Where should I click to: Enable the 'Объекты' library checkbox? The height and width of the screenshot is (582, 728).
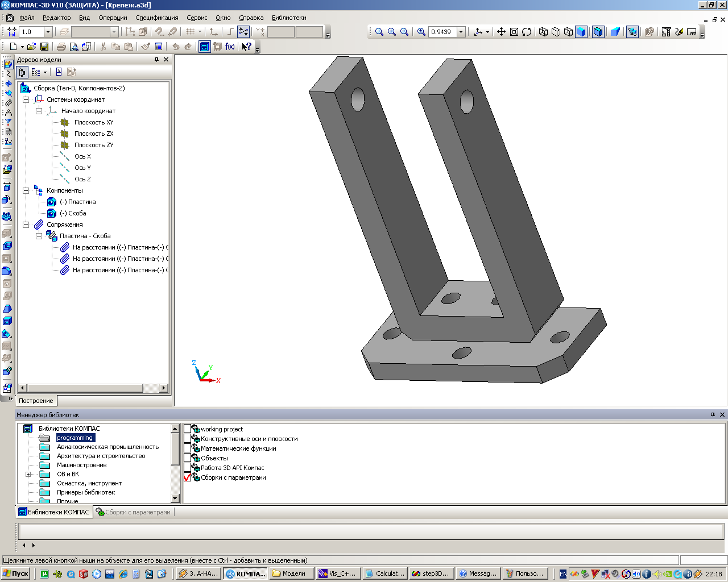(x=187, y=458)
